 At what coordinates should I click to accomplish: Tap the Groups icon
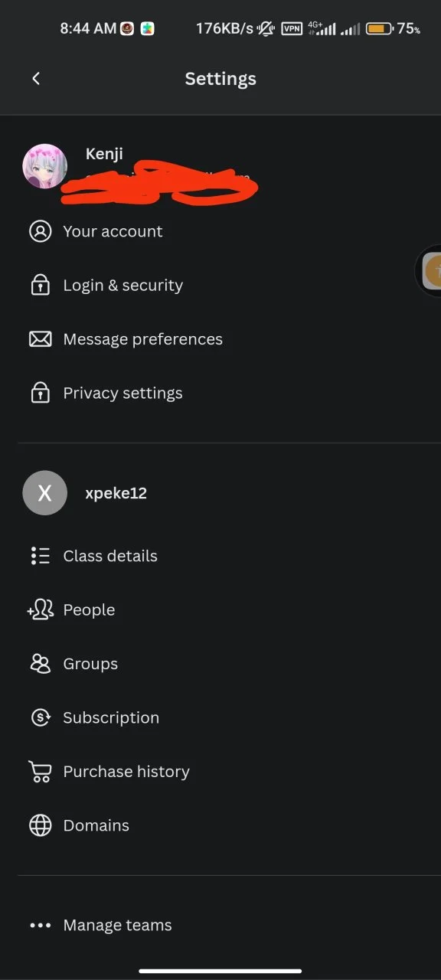pos(40,664)
